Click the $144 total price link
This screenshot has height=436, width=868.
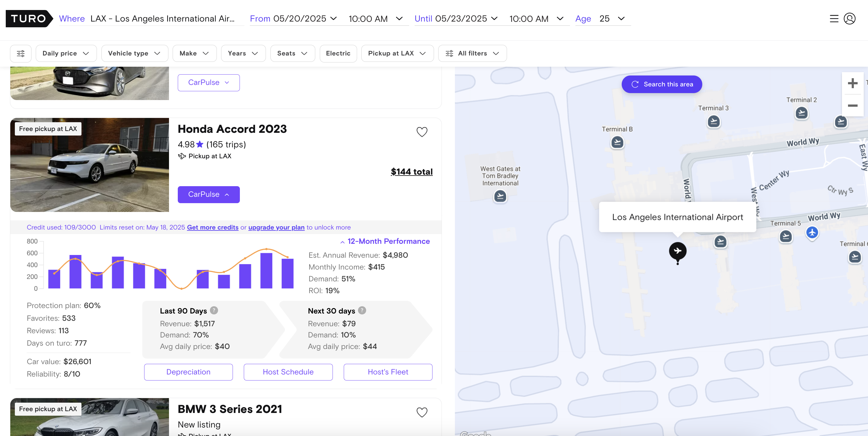411,172
